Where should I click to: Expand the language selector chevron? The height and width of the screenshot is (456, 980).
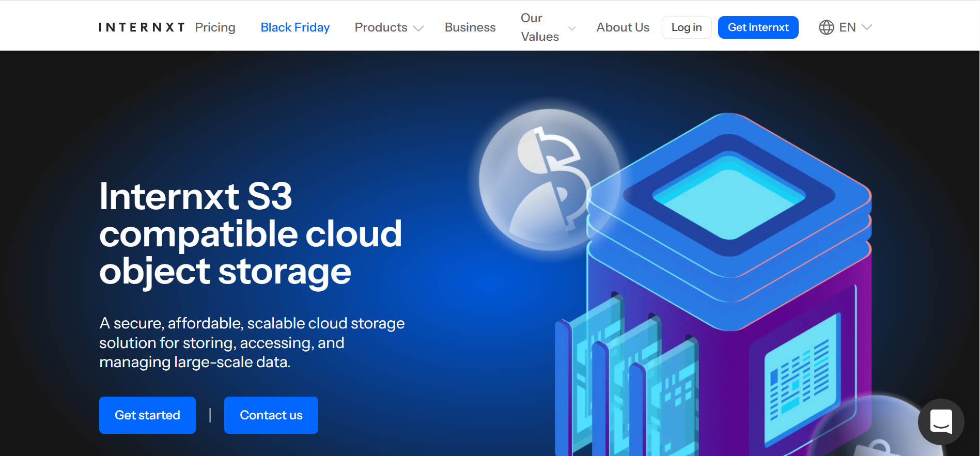[x=867, y=27]
